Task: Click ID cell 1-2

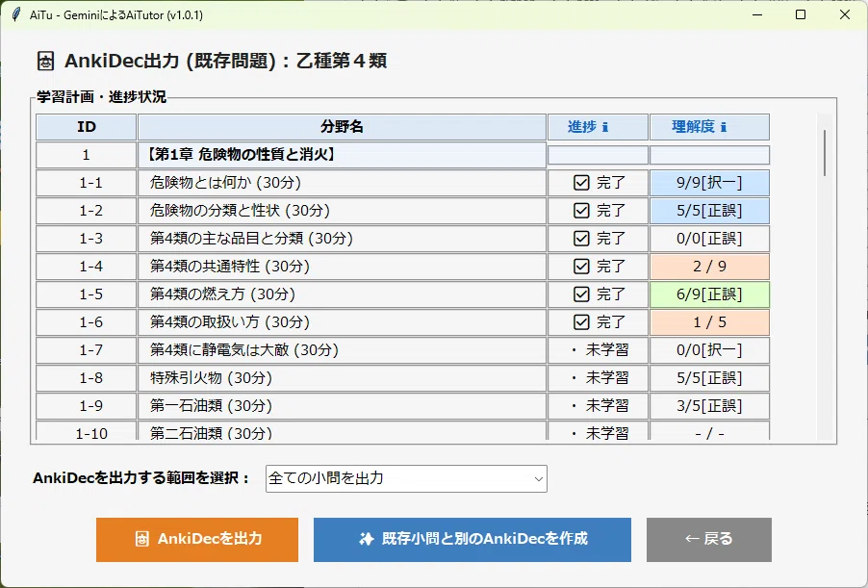Action: [x=87, y=211]
